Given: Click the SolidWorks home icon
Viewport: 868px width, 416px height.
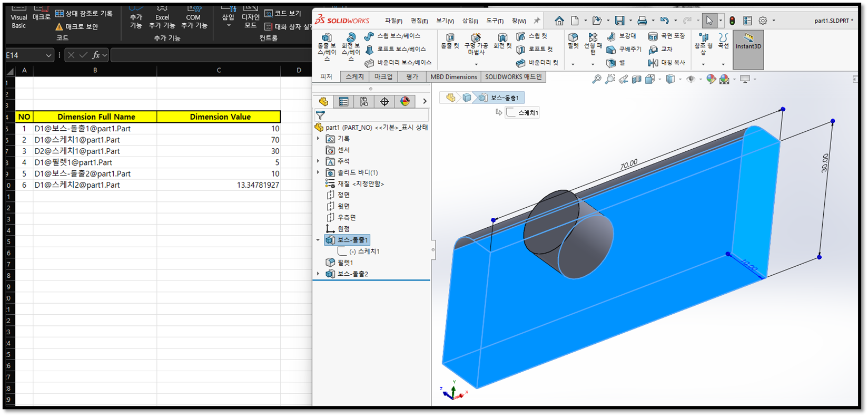Looking at the screenshot, I should coord(559,21).
